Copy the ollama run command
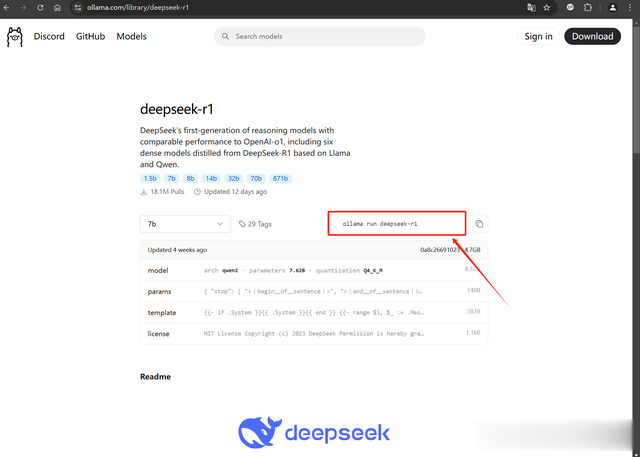640x457 pixels. pos(479,224)
